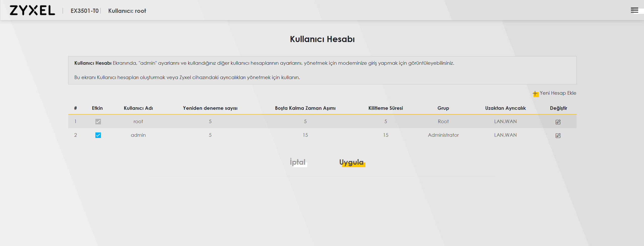This screenshot has width=644, height=246.
Task: Select the admin username cell
Action: 138,135
